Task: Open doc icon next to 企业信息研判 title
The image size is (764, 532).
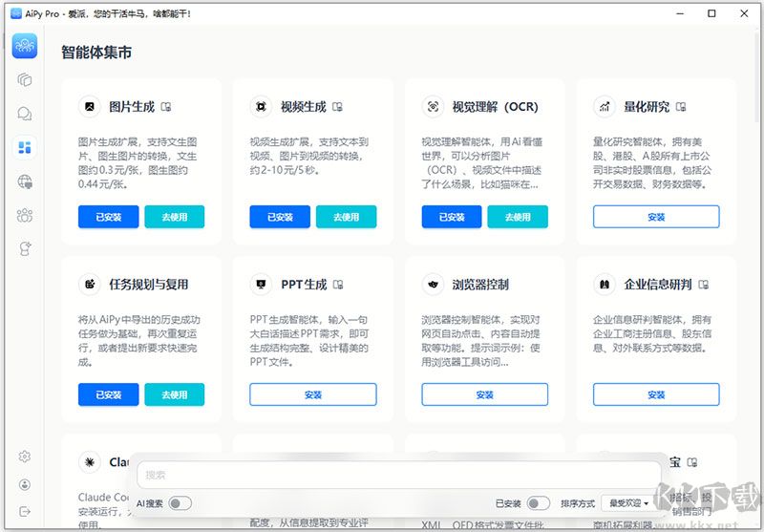Action: [x=704, y=285]
